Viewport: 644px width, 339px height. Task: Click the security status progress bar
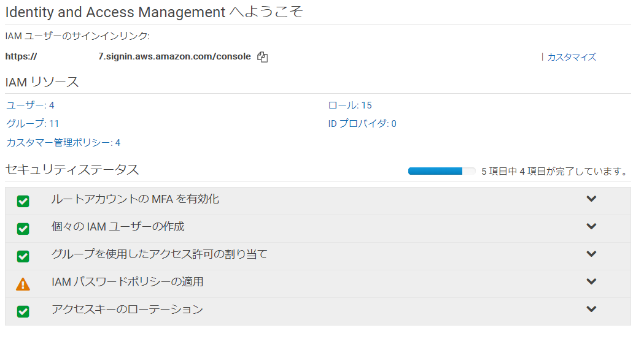(x=441, y=171)
